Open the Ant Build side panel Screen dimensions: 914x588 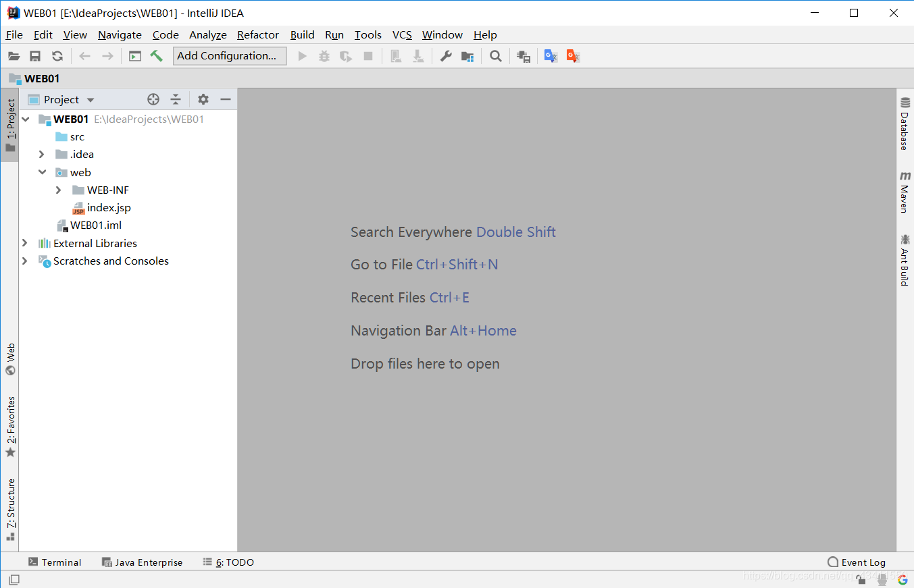[x=905, y=260]
